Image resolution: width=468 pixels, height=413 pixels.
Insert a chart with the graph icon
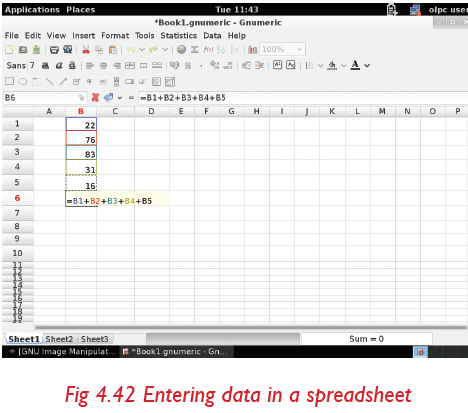tap(253, 50)
